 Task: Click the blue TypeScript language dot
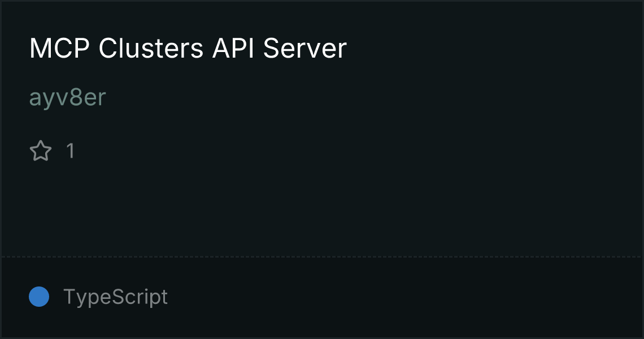pyautogui.click(x=39, y=297)
